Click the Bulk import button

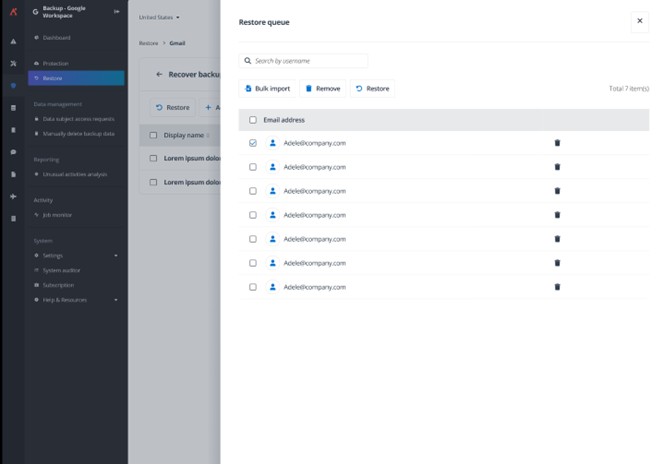(267, 88)
